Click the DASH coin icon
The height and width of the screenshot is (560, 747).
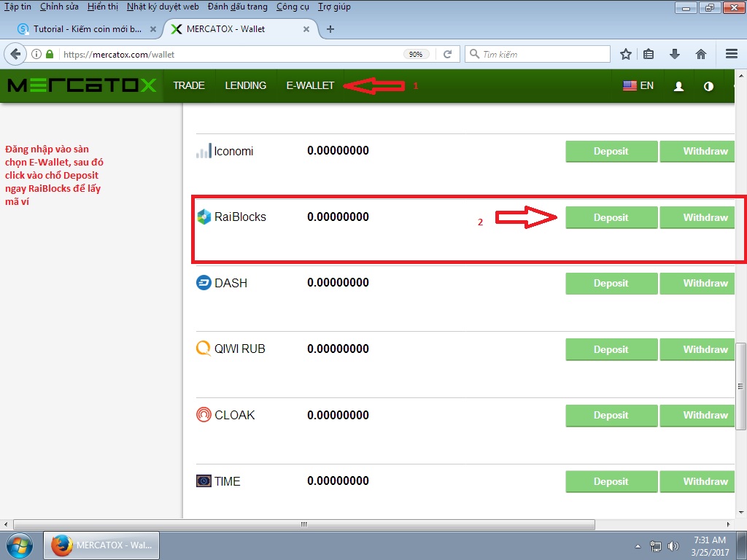pyautogui.click(x=204, y=283)
